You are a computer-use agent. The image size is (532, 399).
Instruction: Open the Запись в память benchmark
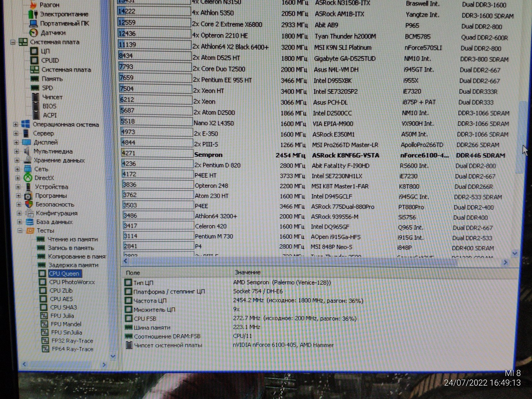point(71,248)
